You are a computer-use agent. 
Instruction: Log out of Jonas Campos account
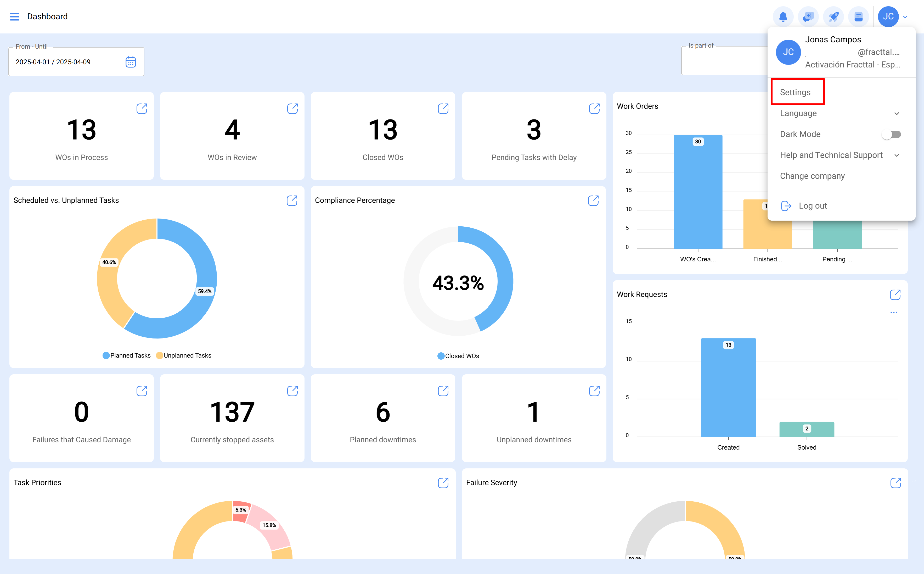coord(813,205)
